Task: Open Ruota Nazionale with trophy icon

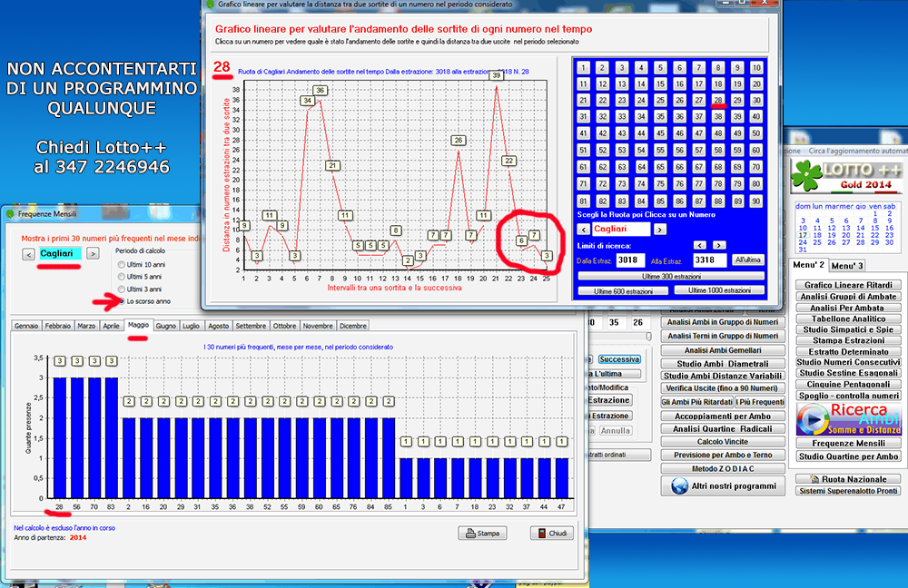Action: [x=848, y=478]
